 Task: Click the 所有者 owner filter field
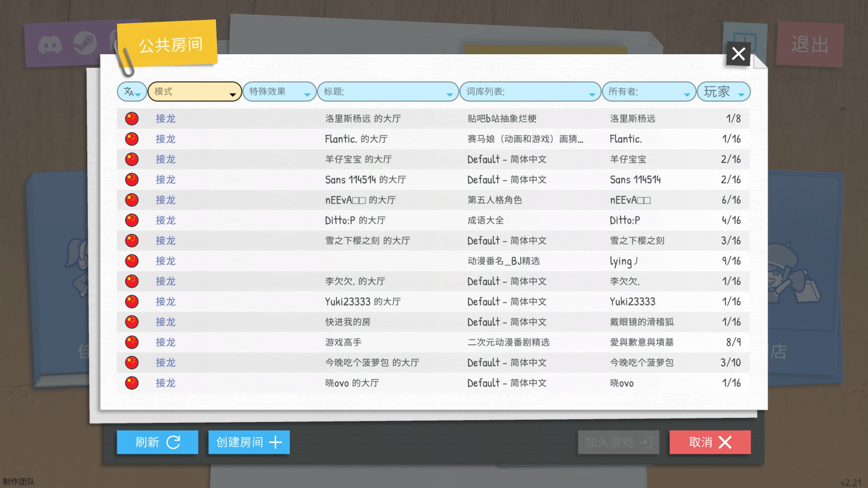pos(648,92)
